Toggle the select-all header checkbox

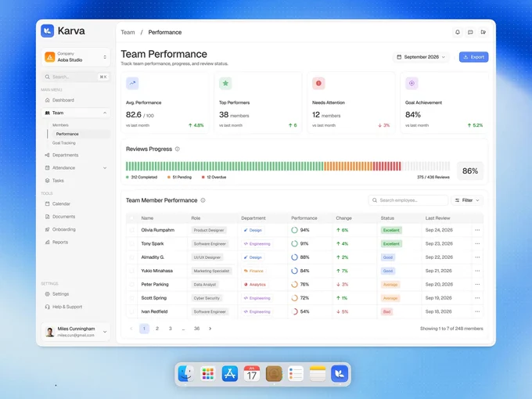click(131, 218)
